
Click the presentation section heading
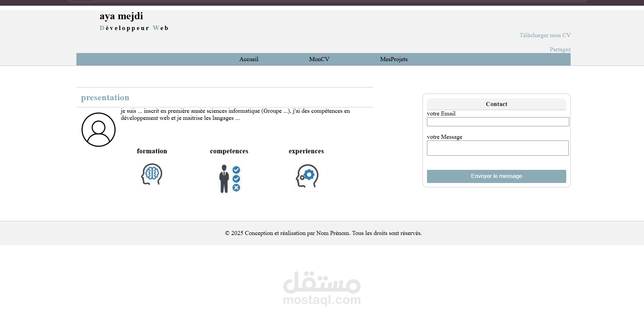point(105,98)
